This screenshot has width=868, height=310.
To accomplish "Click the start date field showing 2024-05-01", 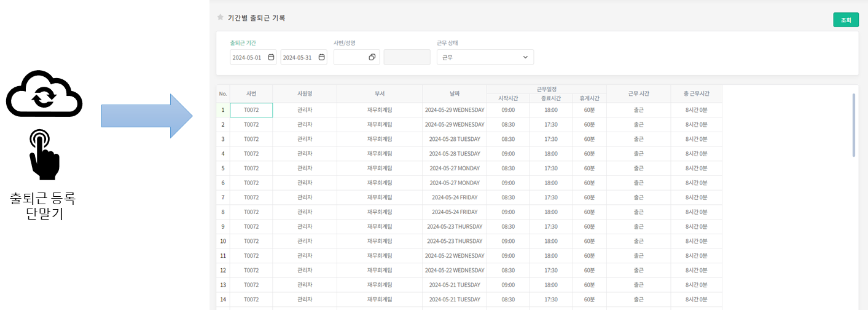I will 248,57.
